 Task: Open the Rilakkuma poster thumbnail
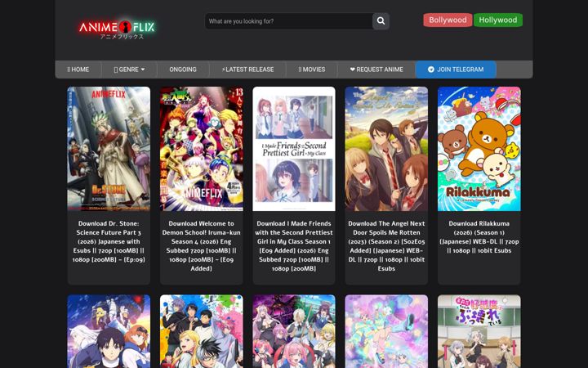point(479,149)
